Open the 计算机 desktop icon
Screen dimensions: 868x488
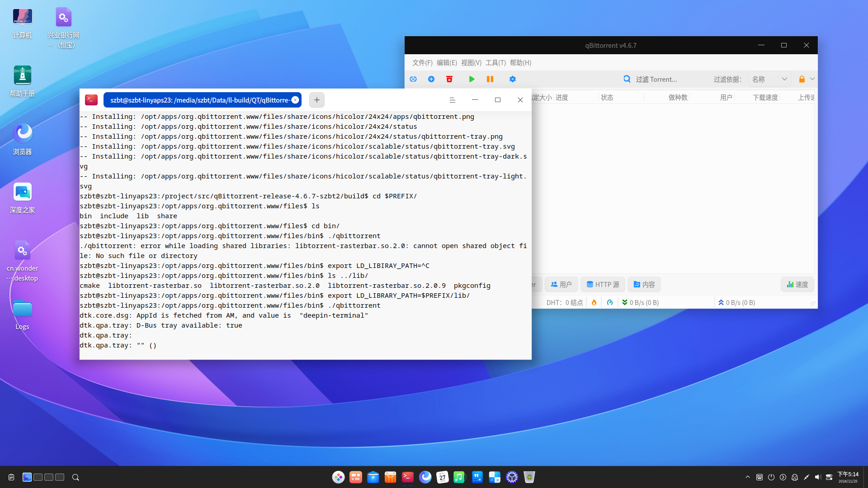[22, 23]
